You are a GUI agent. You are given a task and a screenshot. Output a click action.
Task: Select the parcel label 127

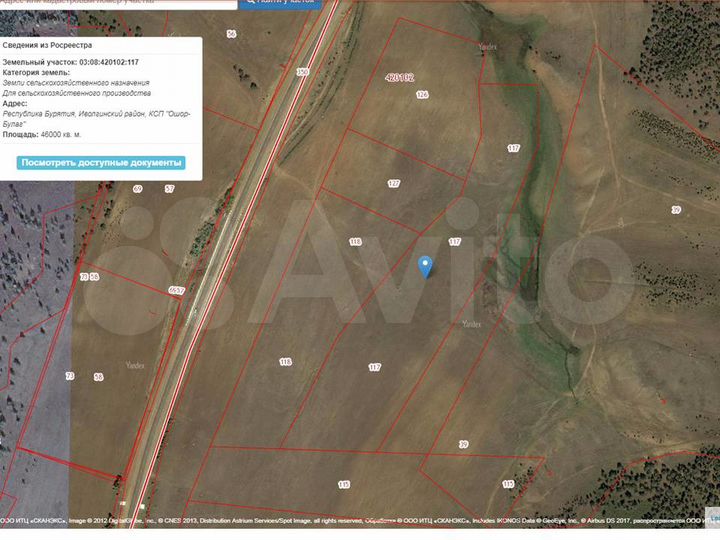pos(393,183)
